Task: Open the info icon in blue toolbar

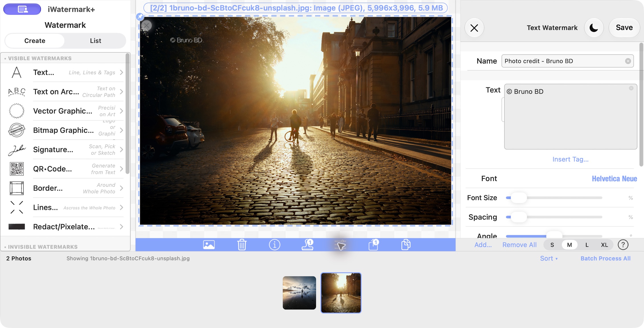Action: point(274,245)
